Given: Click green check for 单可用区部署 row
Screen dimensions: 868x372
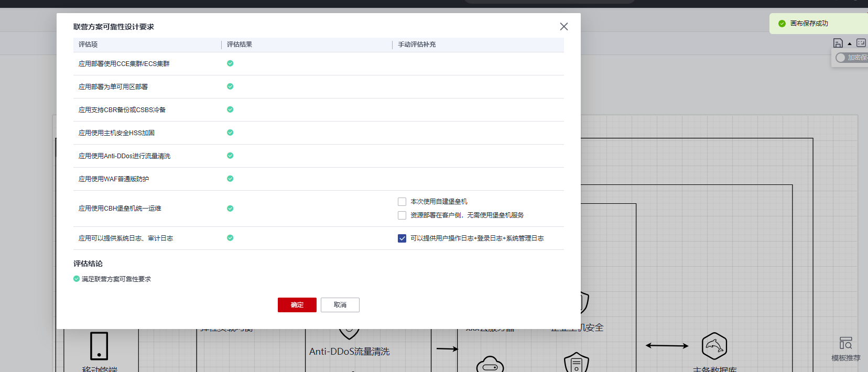Looking at the screenshot, I should tap(230, 86).
